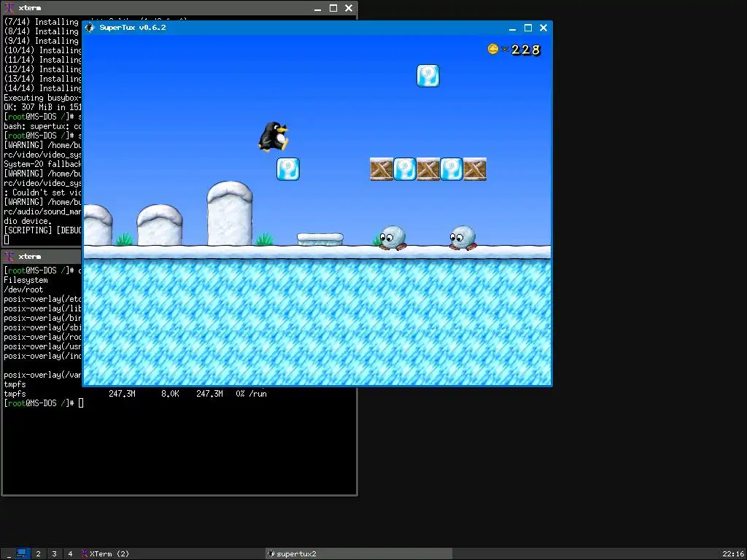Close the SuperTux window

click(543, 28)
